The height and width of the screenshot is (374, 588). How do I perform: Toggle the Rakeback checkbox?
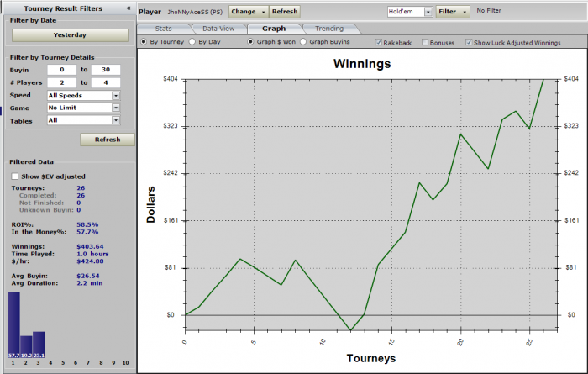pyautogui.click(x=379, y=42)
